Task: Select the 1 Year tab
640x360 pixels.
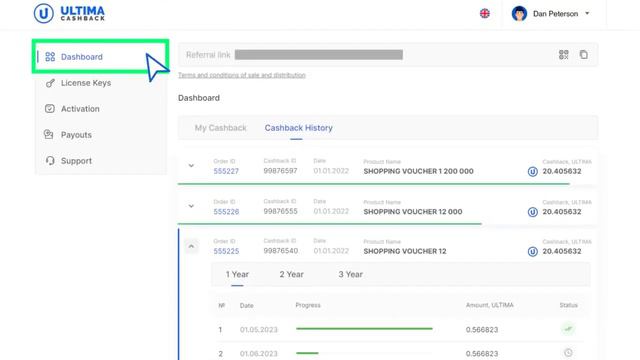Action: (237, 274)
